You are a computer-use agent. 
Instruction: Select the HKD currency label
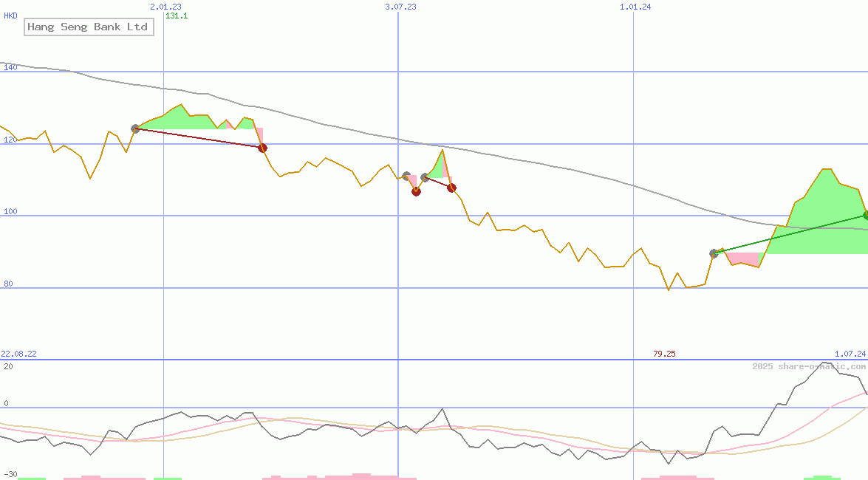10,16
